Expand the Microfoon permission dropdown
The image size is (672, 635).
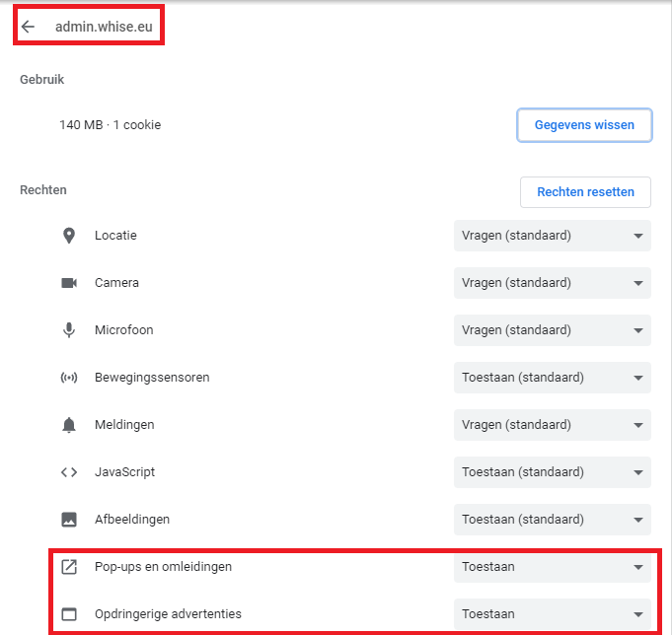coord(552,330)
